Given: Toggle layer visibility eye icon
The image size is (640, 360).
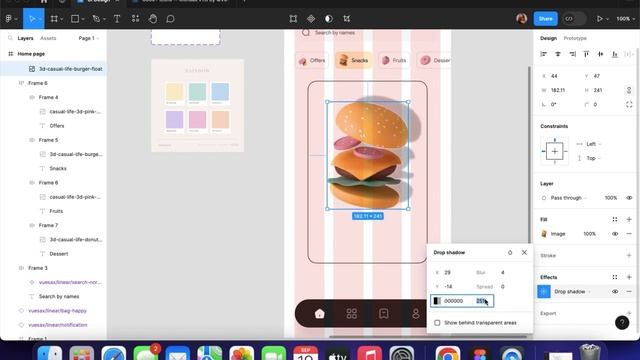Looking at the screenshot, I should 629,198.
